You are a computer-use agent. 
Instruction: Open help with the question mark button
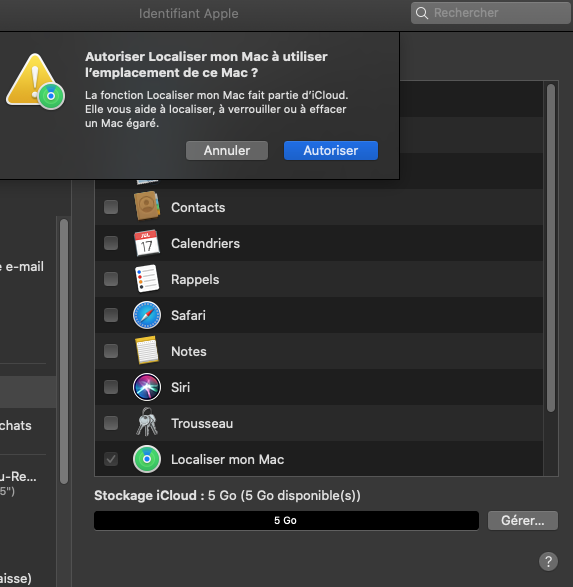(548, 561)
